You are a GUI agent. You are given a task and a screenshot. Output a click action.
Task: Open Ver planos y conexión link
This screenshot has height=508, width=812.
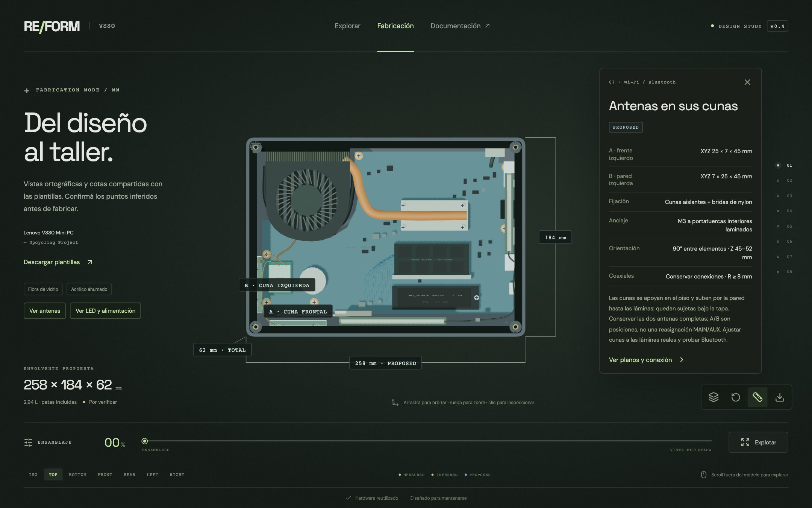point(646,360)
